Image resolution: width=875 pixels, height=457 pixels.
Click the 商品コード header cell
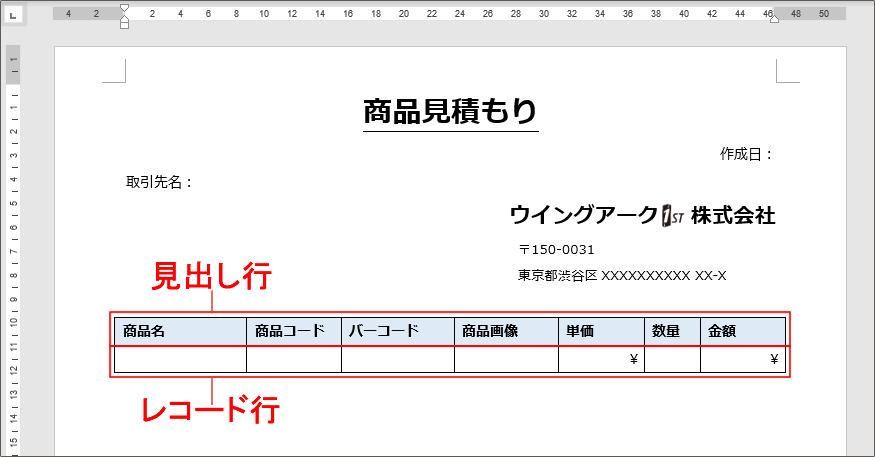pyautogui.click(x=294, y=331)
